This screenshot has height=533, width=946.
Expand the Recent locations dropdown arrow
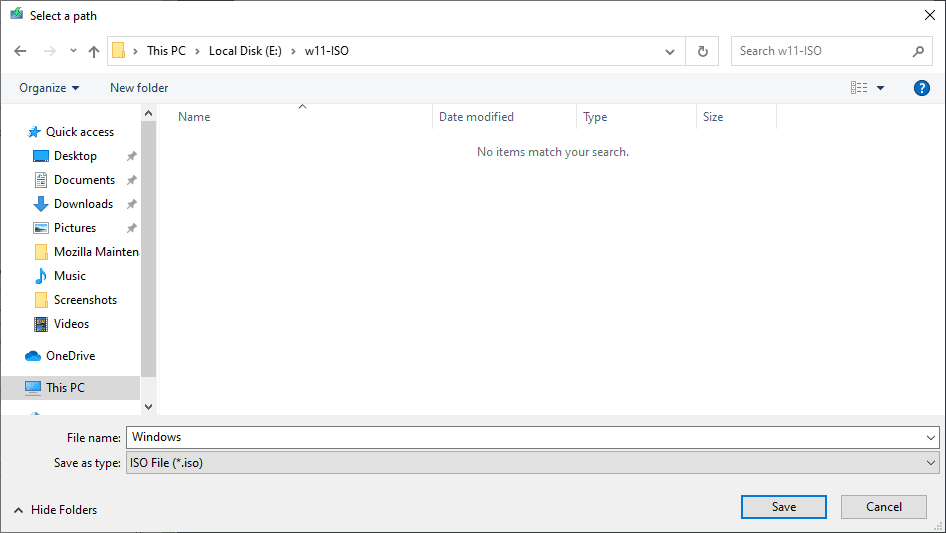(73, 51)
